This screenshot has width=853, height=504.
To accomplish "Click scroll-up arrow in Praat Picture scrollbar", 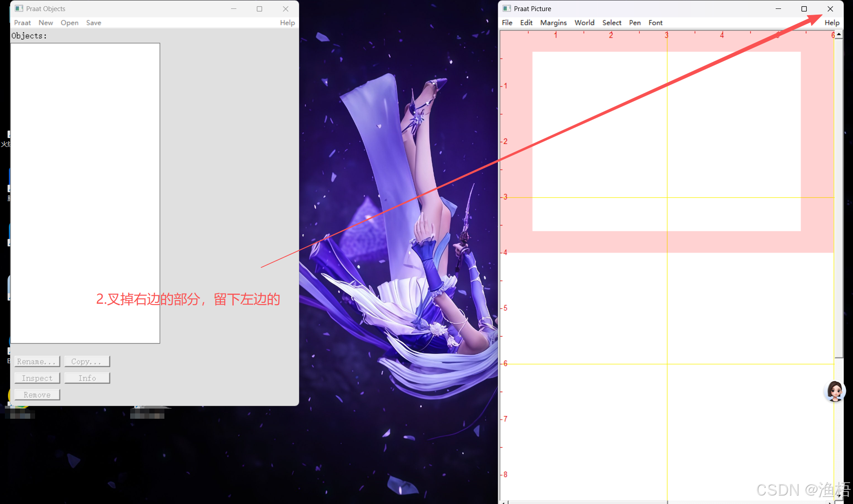I will (839, 34).
